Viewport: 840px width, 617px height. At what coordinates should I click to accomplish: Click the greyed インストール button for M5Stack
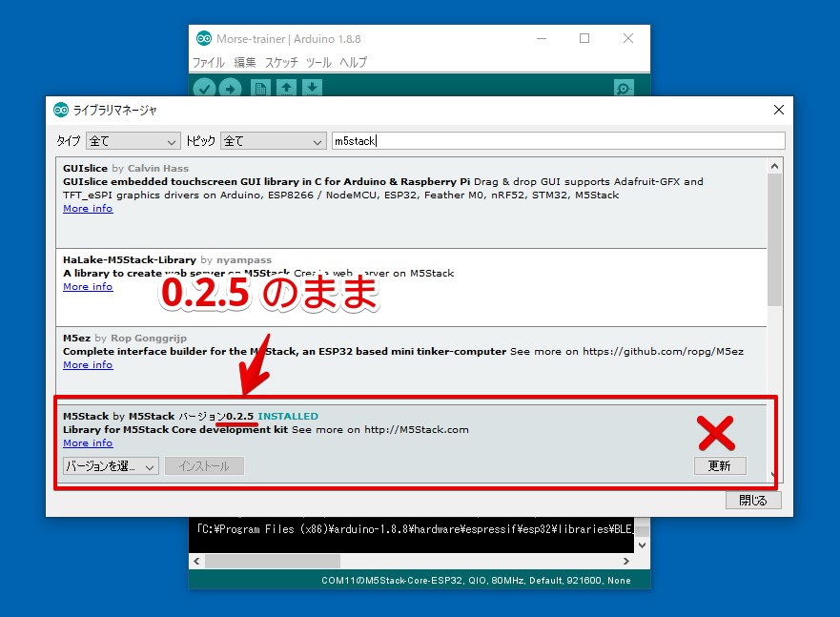pyautogui.click(x=205, y=466)
